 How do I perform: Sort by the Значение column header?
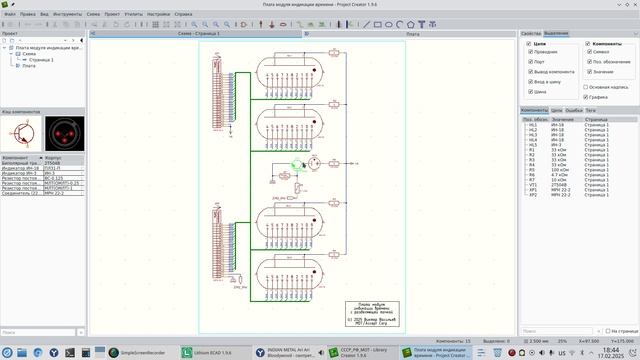[x=566, y=119]
